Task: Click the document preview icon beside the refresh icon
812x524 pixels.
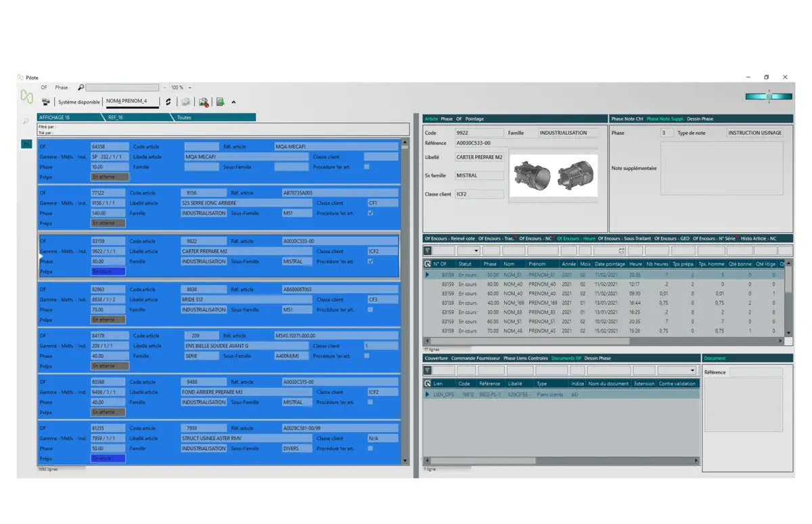Action: pos(186,101)
